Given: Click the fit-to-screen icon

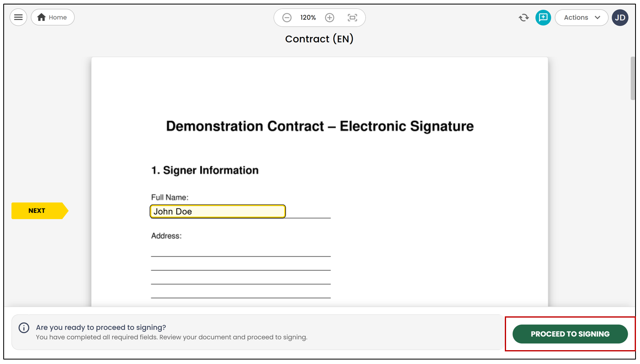Looking at the screenshot, I should click(x=353, y=18).
